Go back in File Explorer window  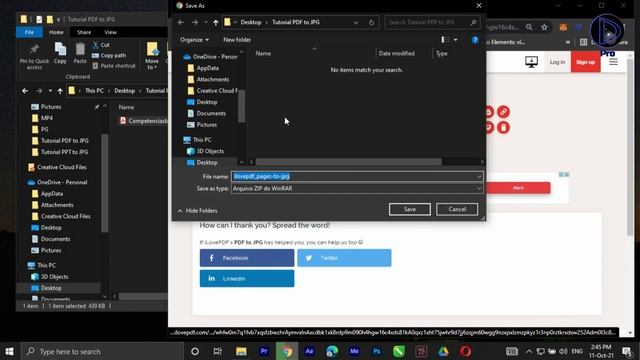25,91
